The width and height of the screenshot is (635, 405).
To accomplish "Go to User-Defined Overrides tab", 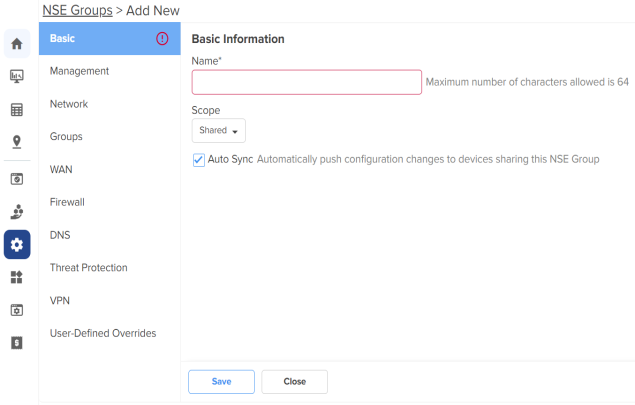I will pyautogui.click(x=103, y=333).
